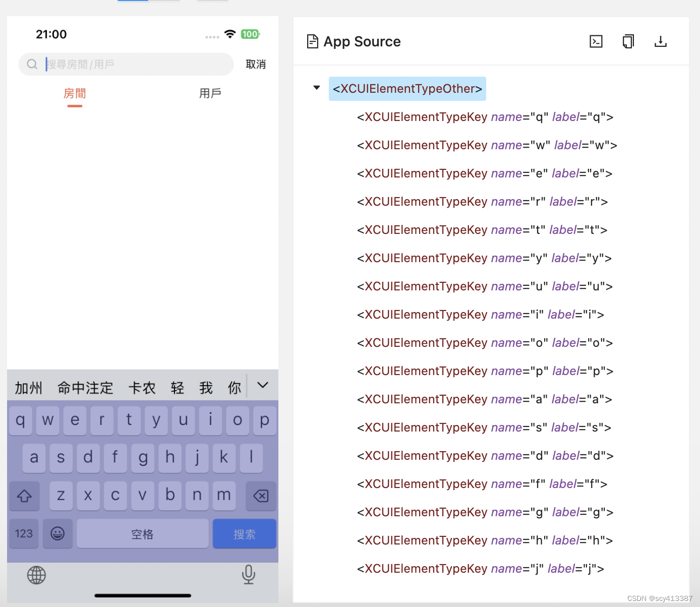Select the XCUIElementTypeKey name="h" row

pyautogui.click(x=485, y=540)
